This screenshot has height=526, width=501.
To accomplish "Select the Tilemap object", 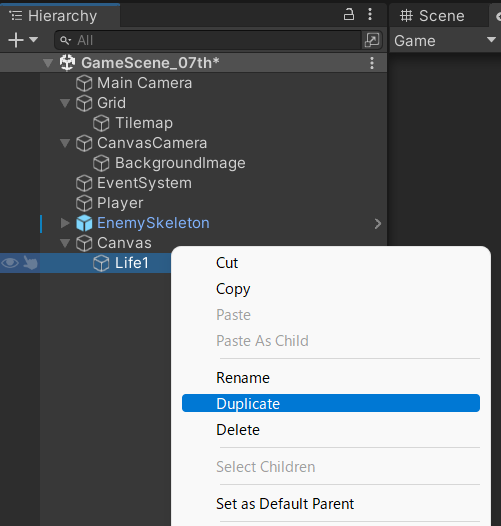I will click(x=144, y=123).
